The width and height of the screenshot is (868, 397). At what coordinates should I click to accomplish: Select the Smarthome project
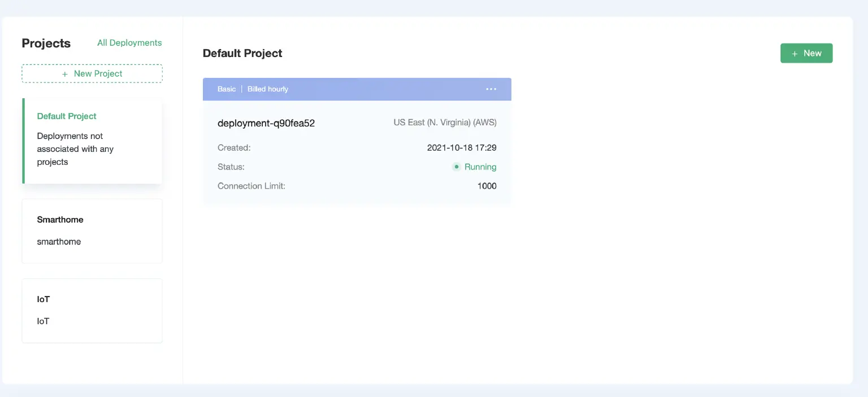click(92, 230)
